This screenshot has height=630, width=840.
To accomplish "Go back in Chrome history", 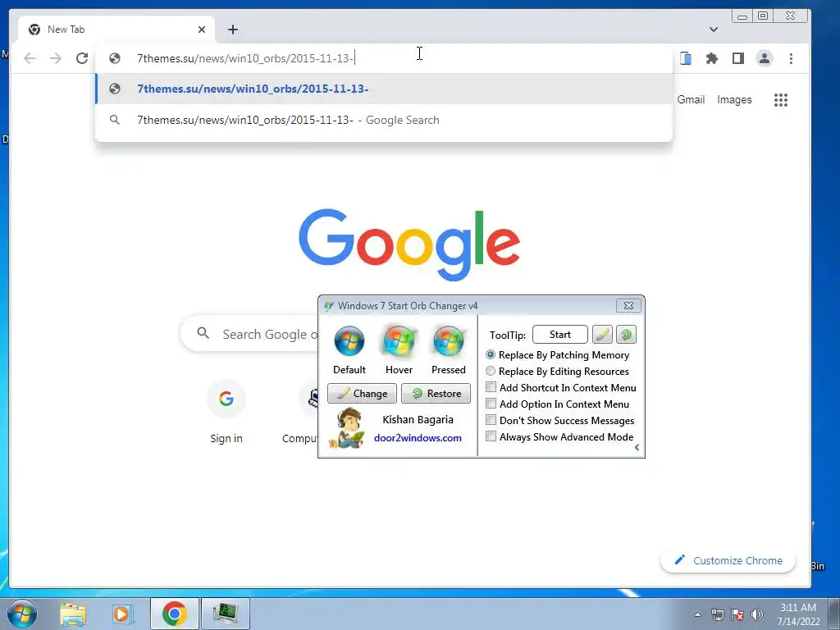I will pos(30,58).
